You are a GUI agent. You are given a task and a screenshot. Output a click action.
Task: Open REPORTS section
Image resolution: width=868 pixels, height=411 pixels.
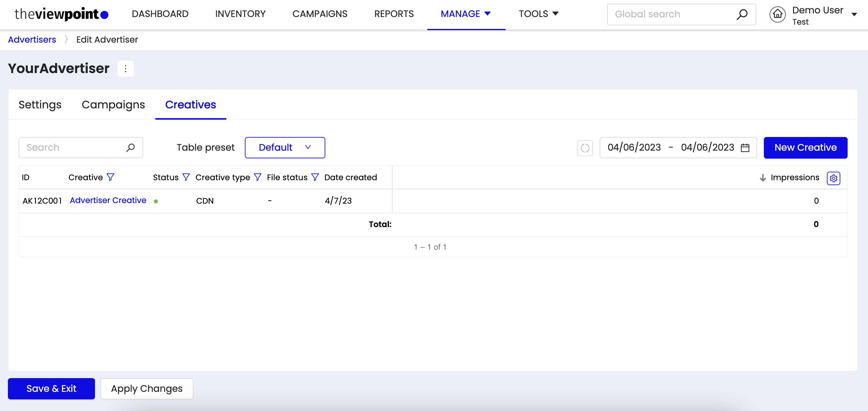(394, 14)
